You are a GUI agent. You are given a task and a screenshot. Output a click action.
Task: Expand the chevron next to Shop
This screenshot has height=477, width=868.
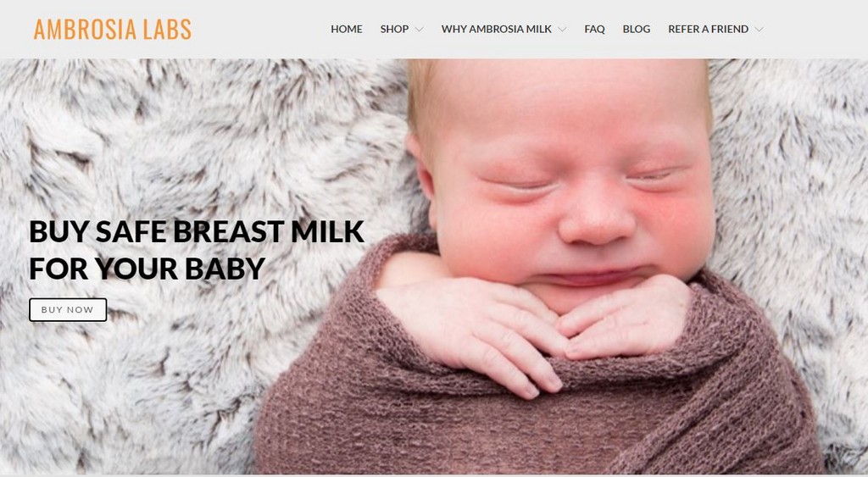coord(419,30)
